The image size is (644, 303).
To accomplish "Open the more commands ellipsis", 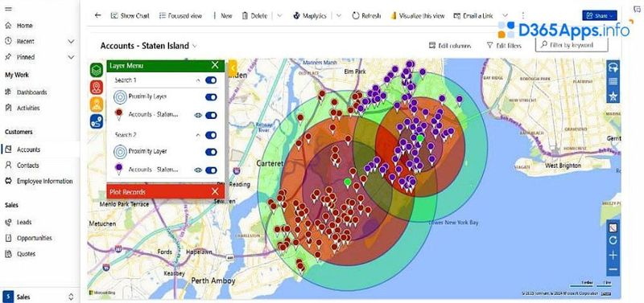I will [522, 15].
